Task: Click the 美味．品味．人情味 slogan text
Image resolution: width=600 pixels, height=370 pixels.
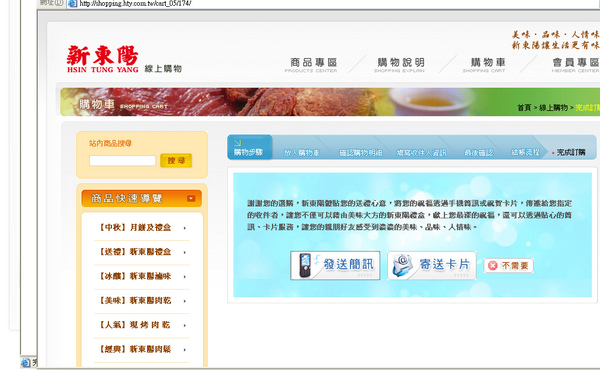Action: point(556,35)
